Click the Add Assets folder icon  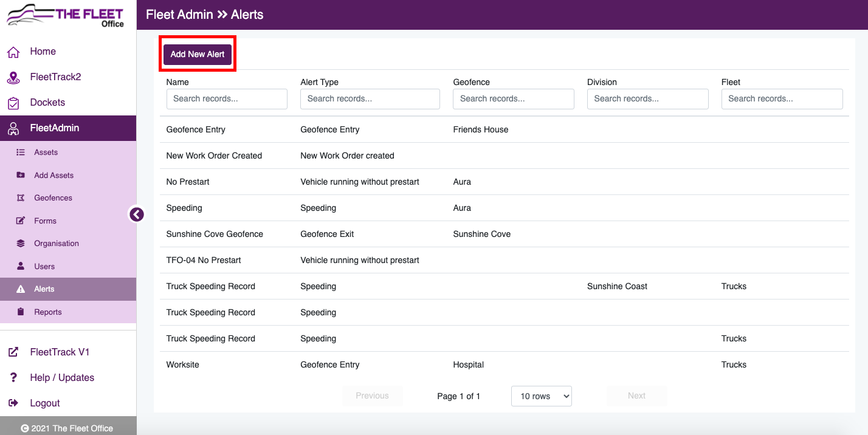point(21,175)
